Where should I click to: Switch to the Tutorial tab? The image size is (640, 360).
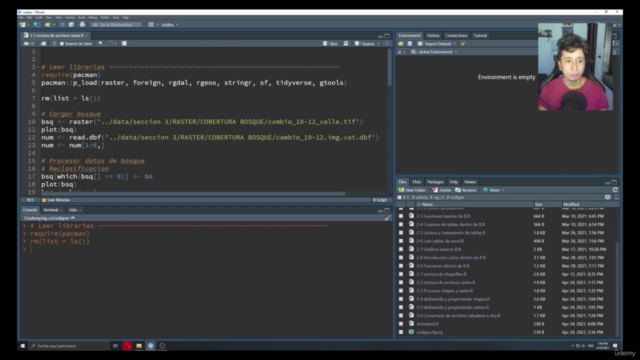[x=480, y=36]
